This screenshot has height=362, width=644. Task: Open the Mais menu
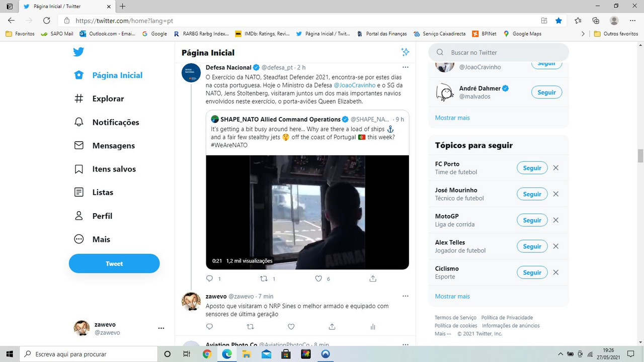(92, 239)
